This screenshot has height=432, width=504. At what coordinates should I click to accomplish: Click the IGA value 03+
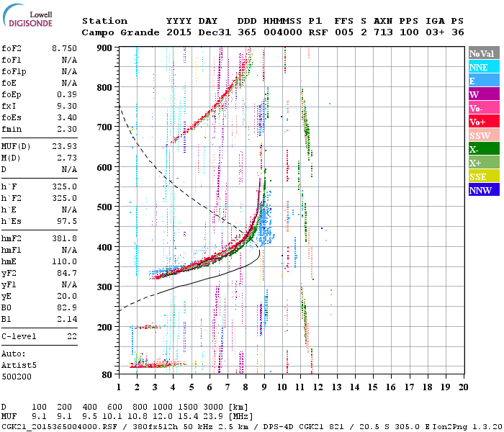click(x=435, y=32)
